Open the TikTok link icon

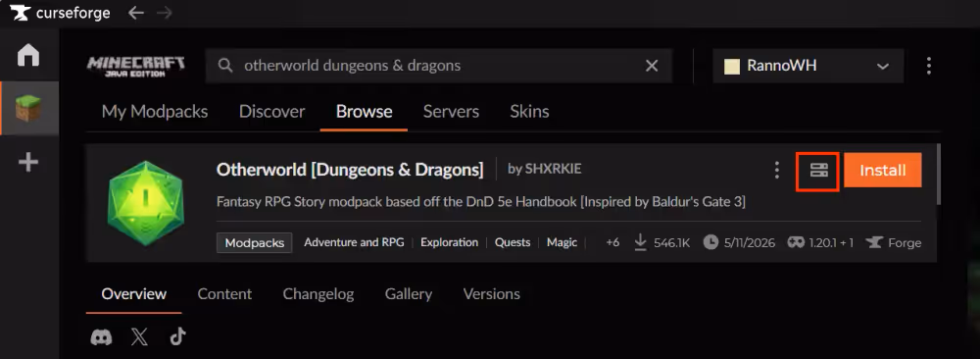(178, 337)
